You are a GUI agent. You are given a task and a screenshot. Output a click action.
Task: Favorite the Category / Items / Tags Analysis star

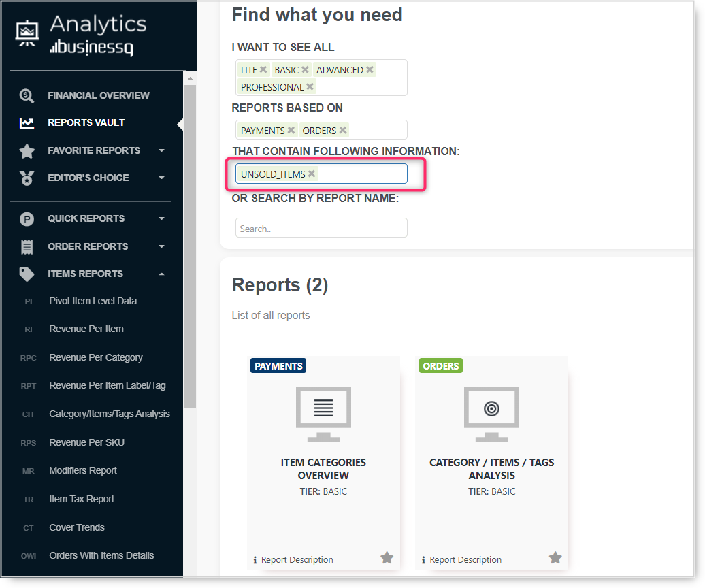coord(555,558)
